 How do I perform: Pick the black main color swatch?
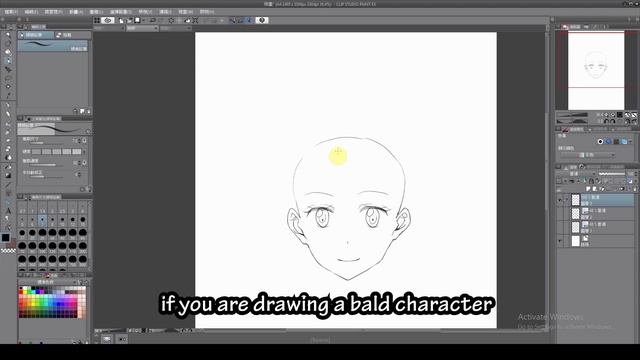[x=5, y=238]
